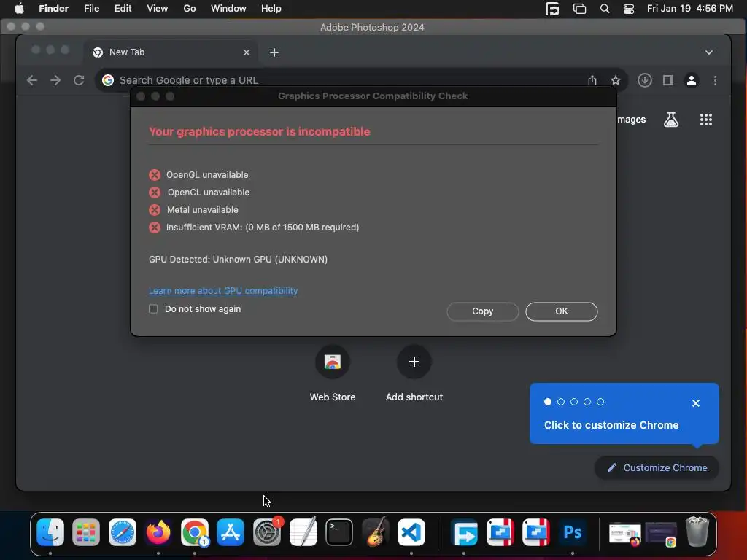This screenshot has width=747, height=560.
Task: Click the date and time in the menu bar
Action: point(690,9)
